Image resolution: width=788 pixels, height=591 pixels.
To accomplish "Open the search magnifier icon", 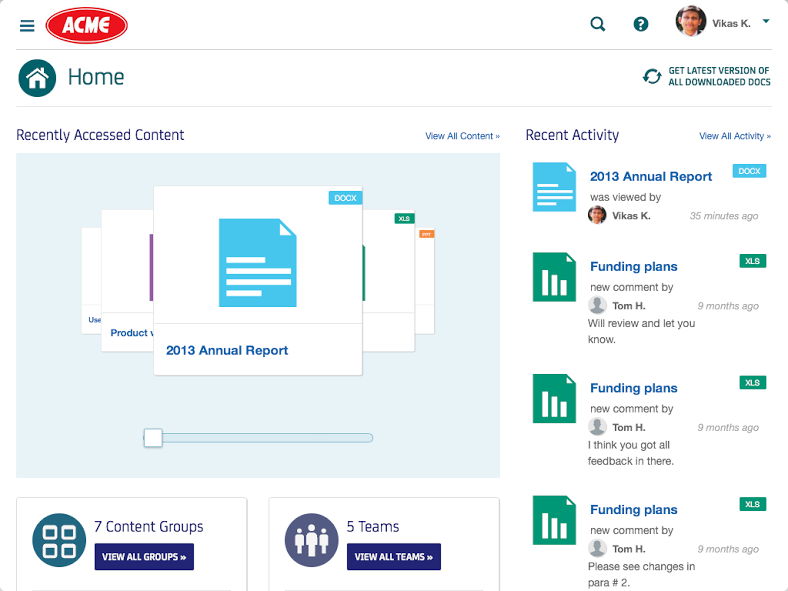I will pos(598,24).
